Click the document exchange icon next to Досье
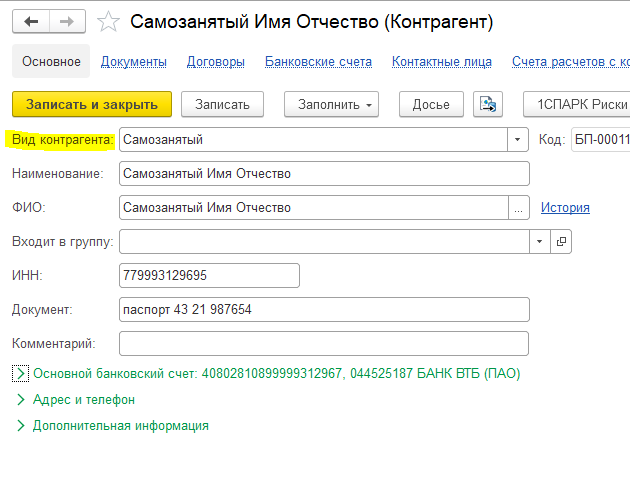The image size is (630, 489). (x=488, y=104)
